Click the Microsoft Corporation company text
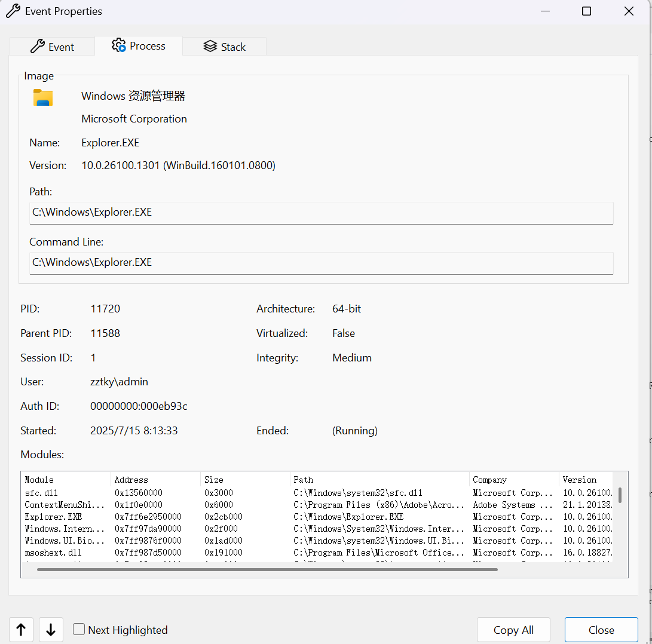The image size is (652, 644). click(x=134, y=119)
